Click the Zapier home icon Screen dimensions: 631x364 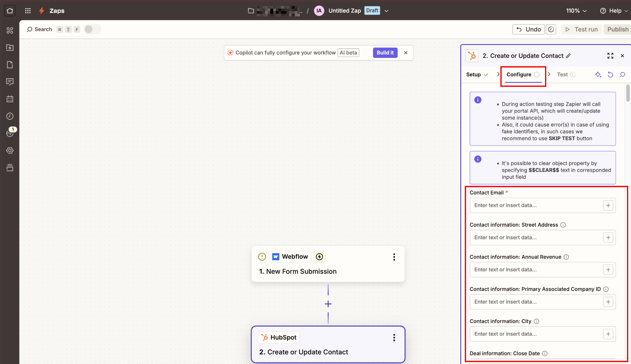click(10, 11)
